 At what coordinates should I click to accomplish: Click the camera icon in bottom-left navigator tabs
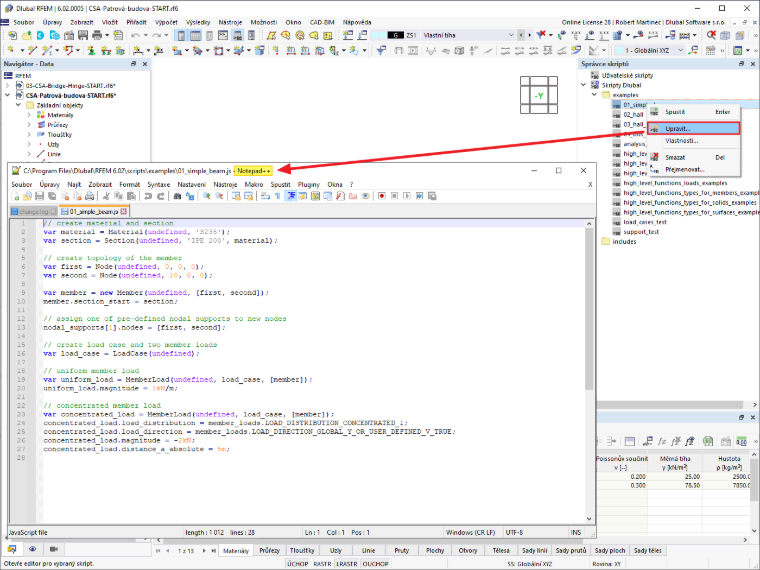pyautogui.click(x=53, y=549)
